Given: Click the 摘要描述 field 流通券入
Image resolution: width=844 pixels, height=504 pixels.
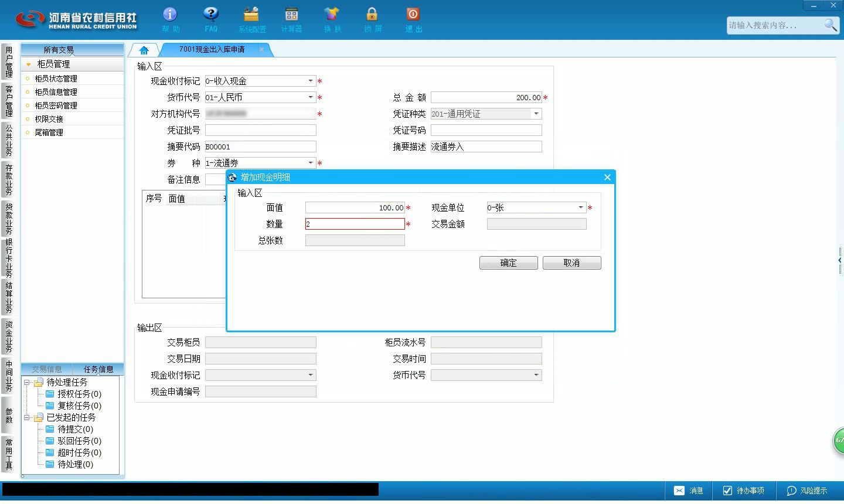Looking at the screenshot, I should [486, 147].
